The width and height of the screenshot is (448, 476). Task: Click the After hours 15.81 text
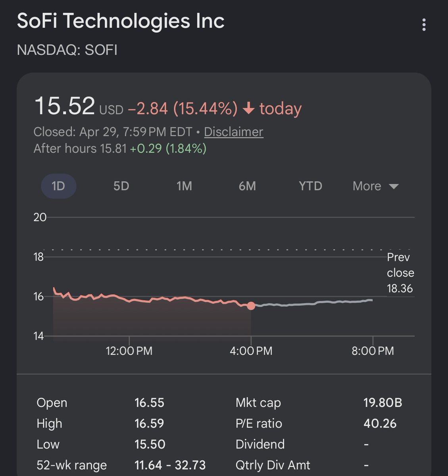[80, 149]
